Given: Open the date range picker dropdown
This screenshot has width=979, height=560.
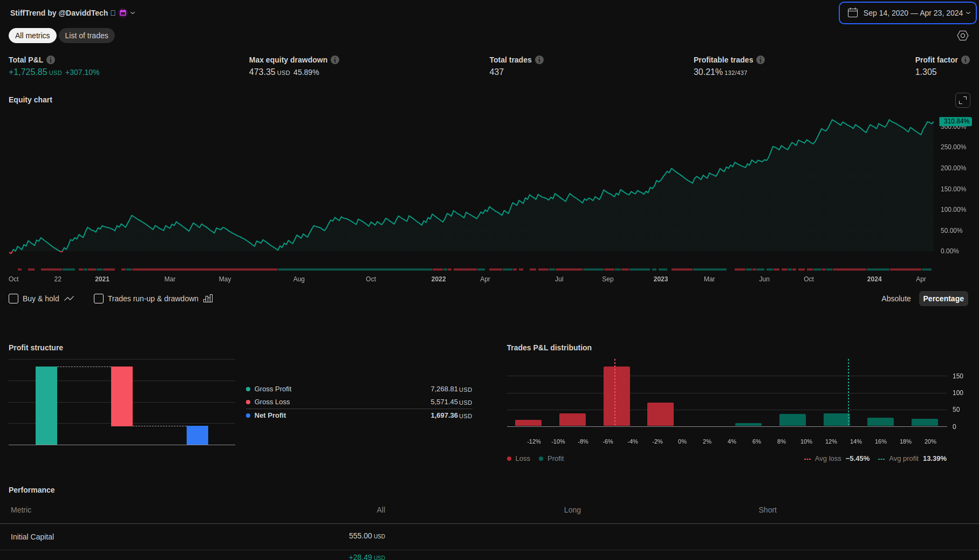Looking at the screenshot, I should point(908,13).
